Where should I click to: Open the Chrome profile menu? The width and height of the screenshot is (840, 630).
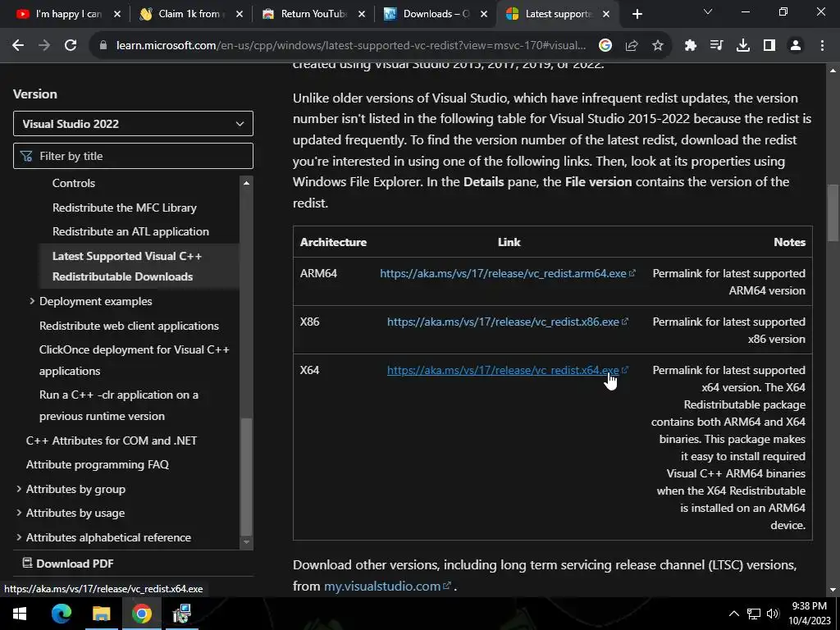pos(796,46)
